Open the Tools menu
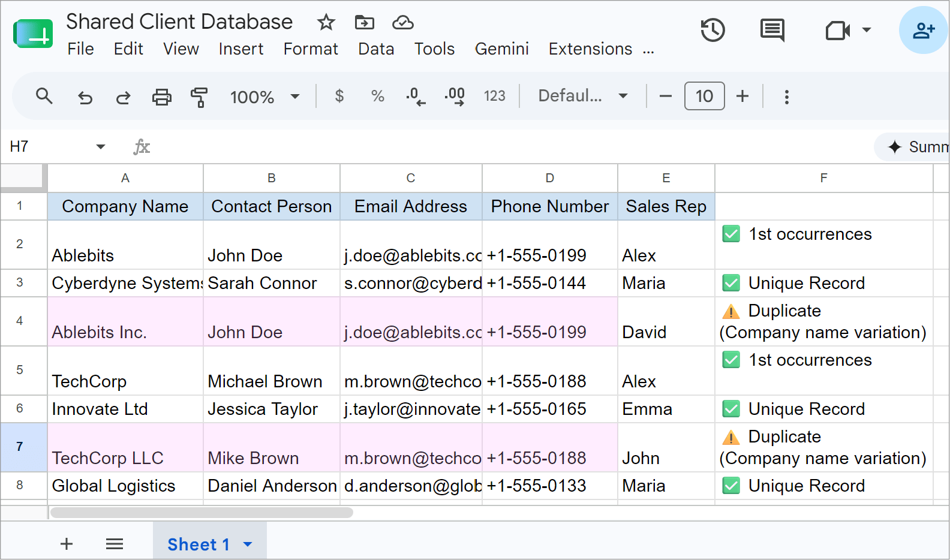Viewport: 950px width, 560px height. coord(435,49)
